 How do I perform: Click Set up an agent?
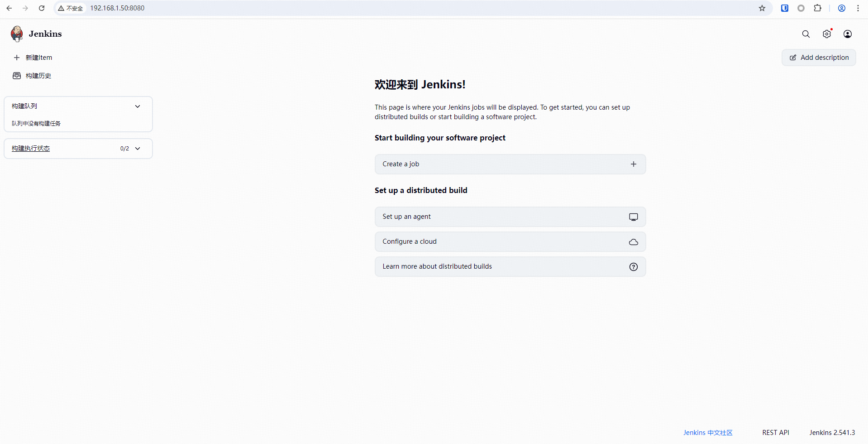(x=510, y=217)
